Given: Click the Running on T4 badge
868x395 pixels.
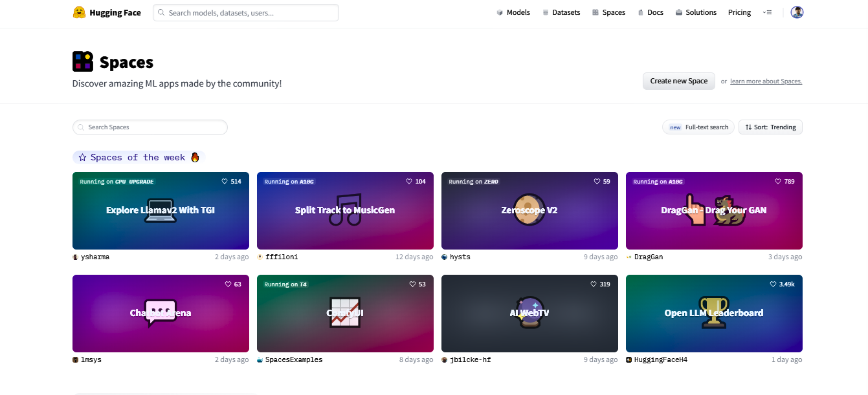Looking at the screenshot, I should [x=285, y=284].
